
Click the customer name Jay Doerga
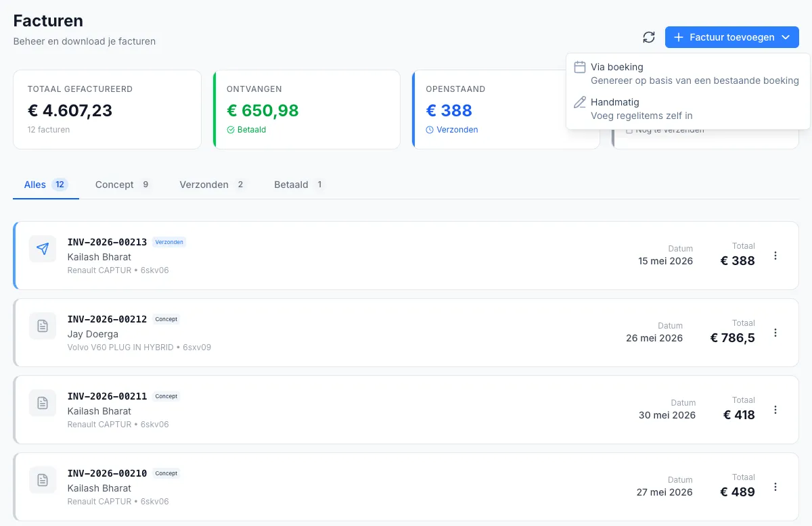(x=93, y=334)
